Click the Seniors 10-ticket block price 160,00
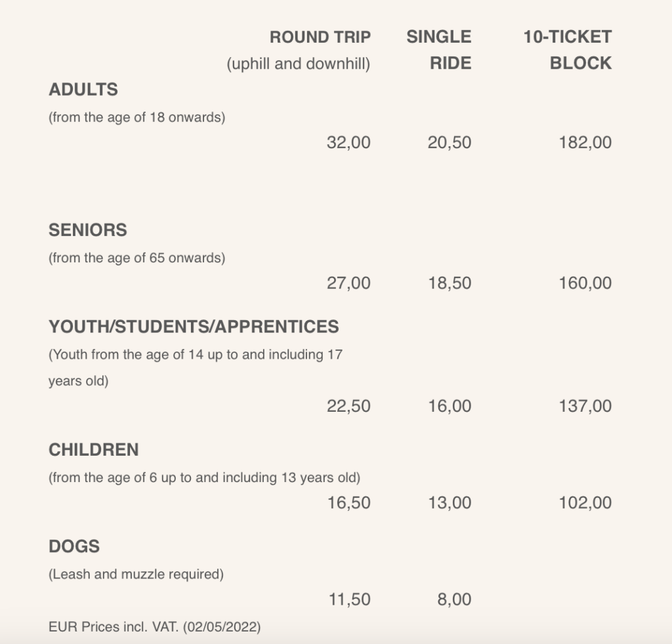 click(x=585, y=283)
